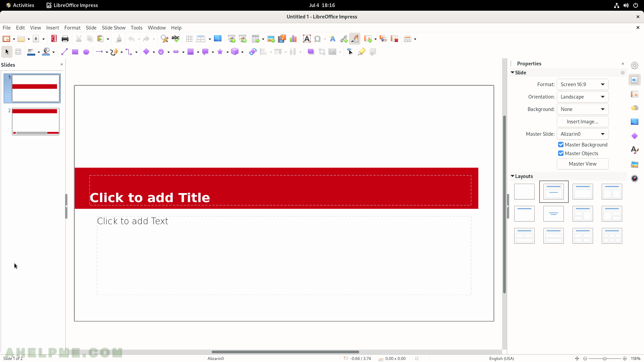Collapse the Slide section expander
644x362 pixels.
tap(513, 72)
